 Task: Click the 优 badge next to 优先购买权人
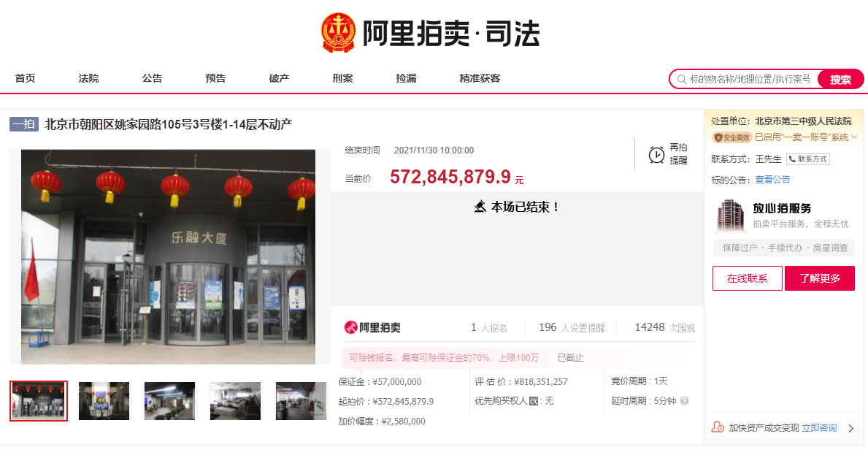533,401
